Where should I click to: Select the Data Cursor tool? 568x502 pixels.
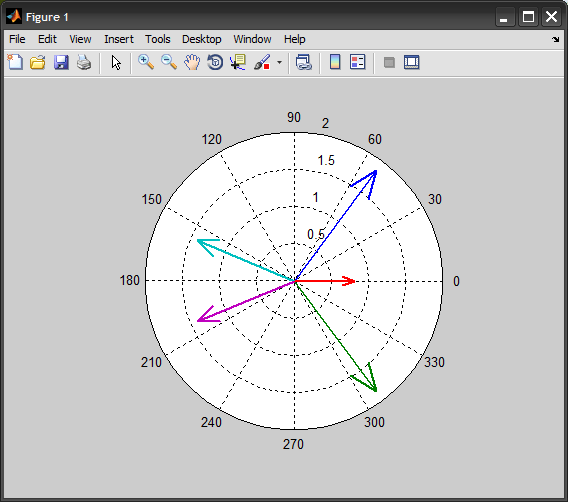[238, 62]
